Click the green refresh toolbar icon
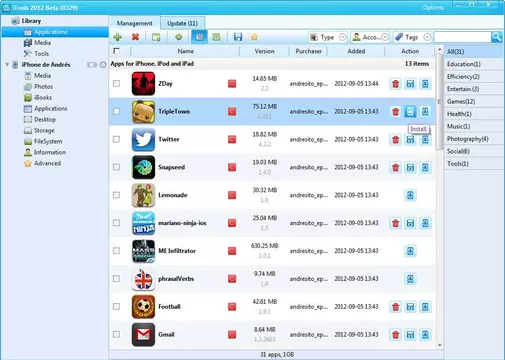The height and width of the screenshot is (360, 505). 179,37
